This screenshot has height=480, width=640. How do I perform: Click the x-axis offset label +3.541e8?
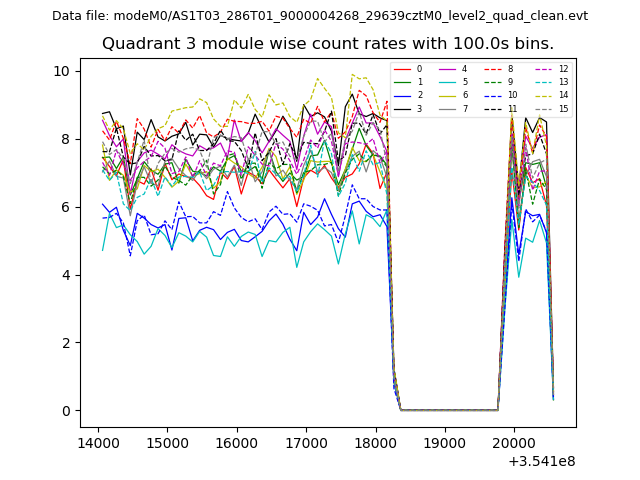pyautogui.click(x=541, y=461)
